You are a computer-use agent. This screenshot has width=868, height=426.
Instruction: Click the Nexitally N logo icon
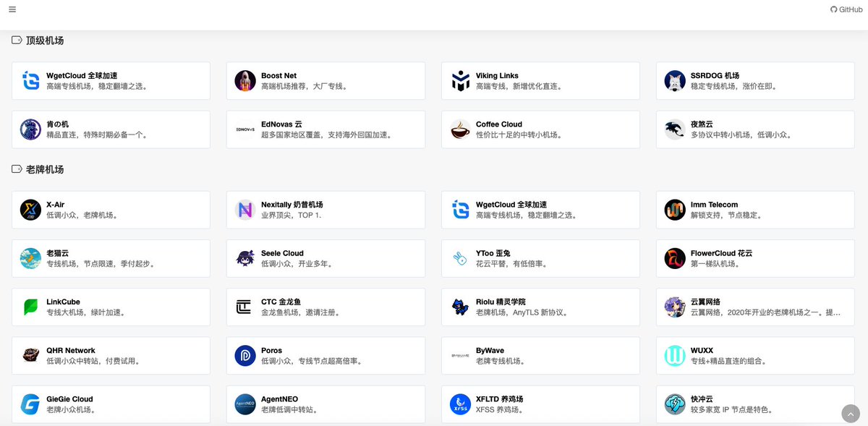[x=245, y=210]
